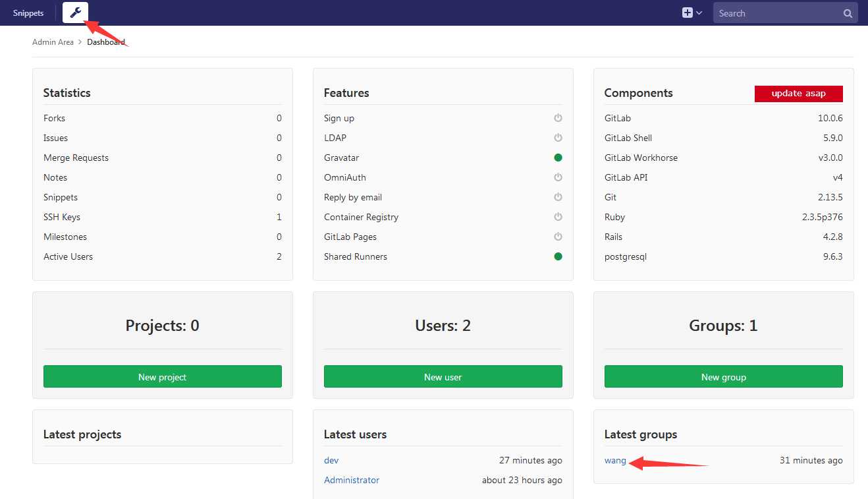Screen dimensions: 868x499
Task: Click the Components panel heading
Action: pos(639,93)
